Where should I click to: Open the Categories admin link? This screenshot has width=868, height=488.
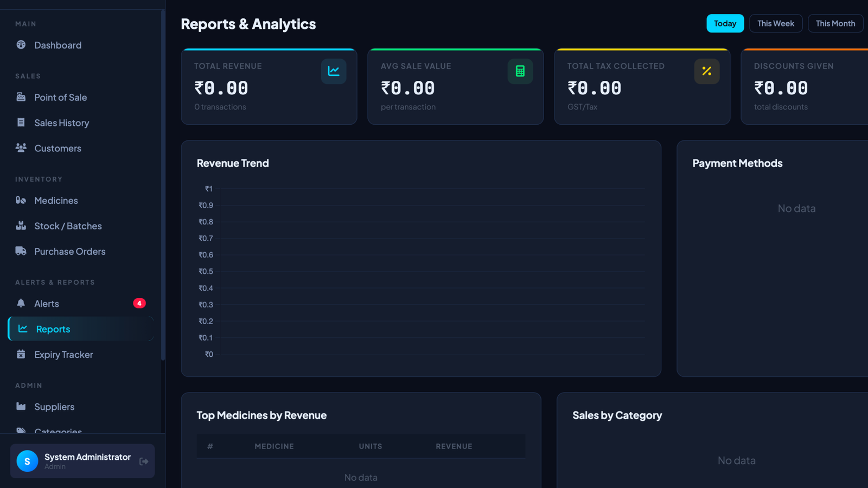click(x=58, y=432)
